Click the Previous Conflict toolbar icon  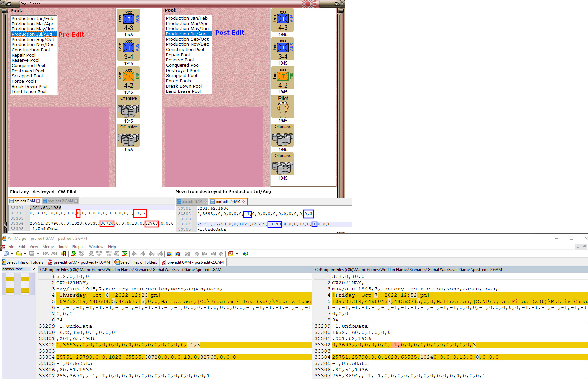click(x=99, y=254)
